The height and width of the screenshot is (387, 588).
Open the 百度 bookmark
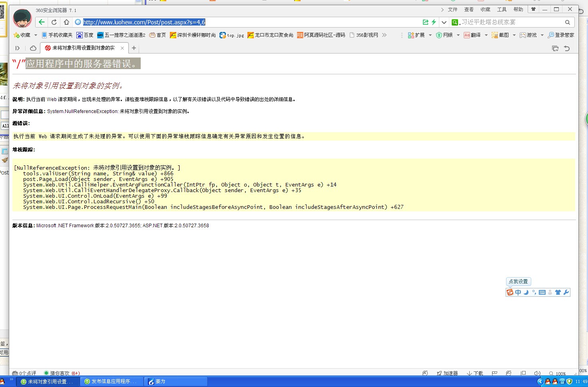(x=85, y=35)
